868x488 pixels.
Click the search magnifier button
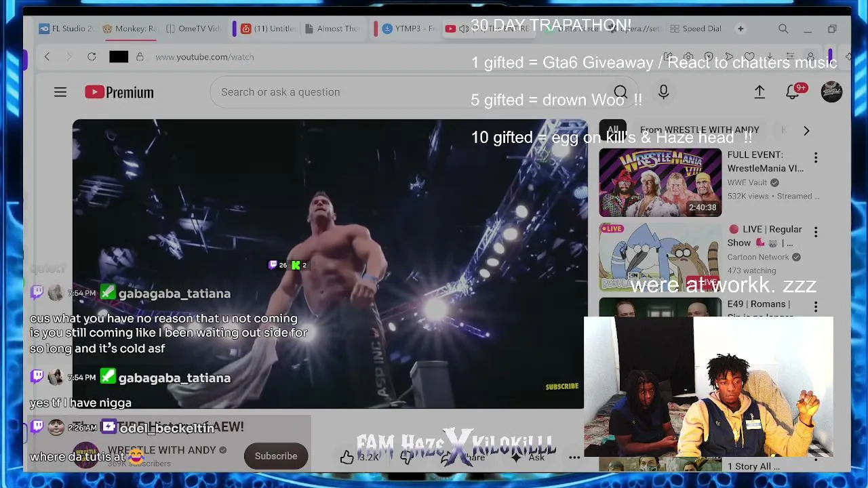coord(620,92)
